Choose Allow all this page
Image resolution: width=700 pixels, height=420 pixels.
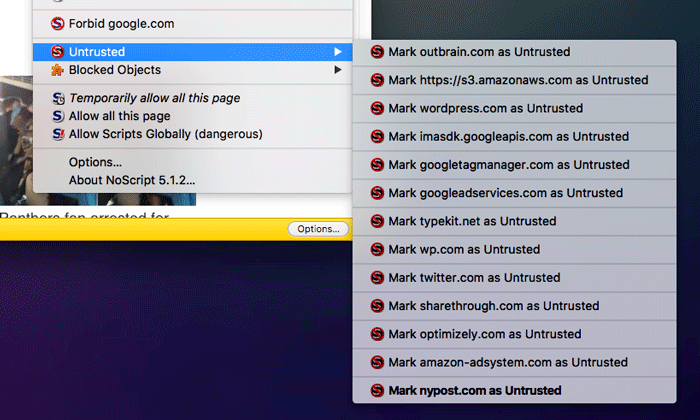(x=193, y=116)
